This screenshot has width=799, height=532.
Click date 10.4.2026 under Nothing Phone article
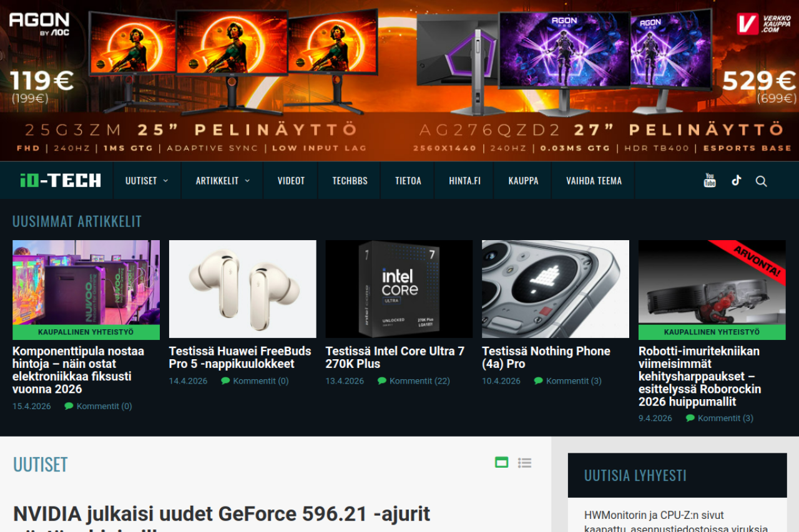point(501,381)
